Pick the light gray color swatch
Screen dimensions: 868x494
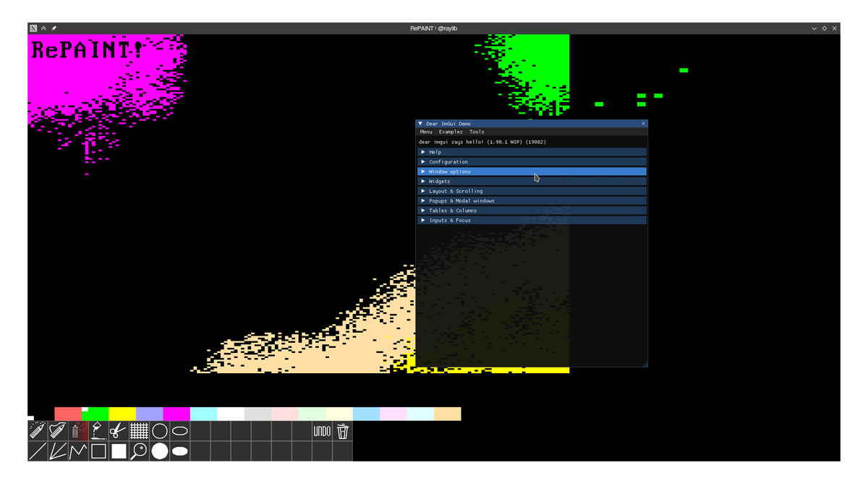pos(258,414)
